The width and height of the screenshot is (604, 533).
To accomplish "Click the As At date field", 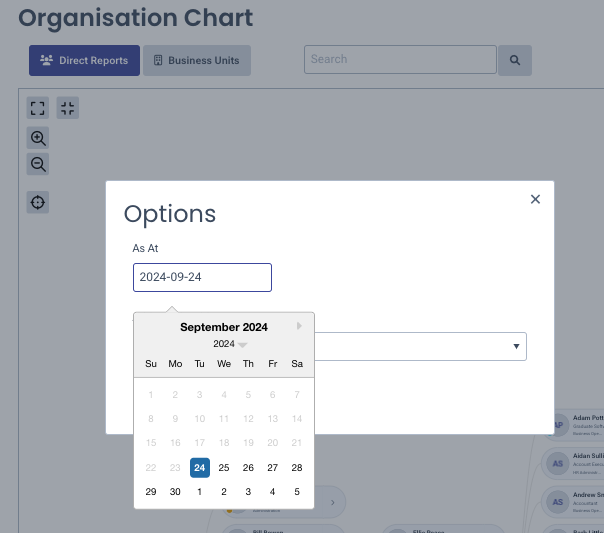I will pos(202,277).
